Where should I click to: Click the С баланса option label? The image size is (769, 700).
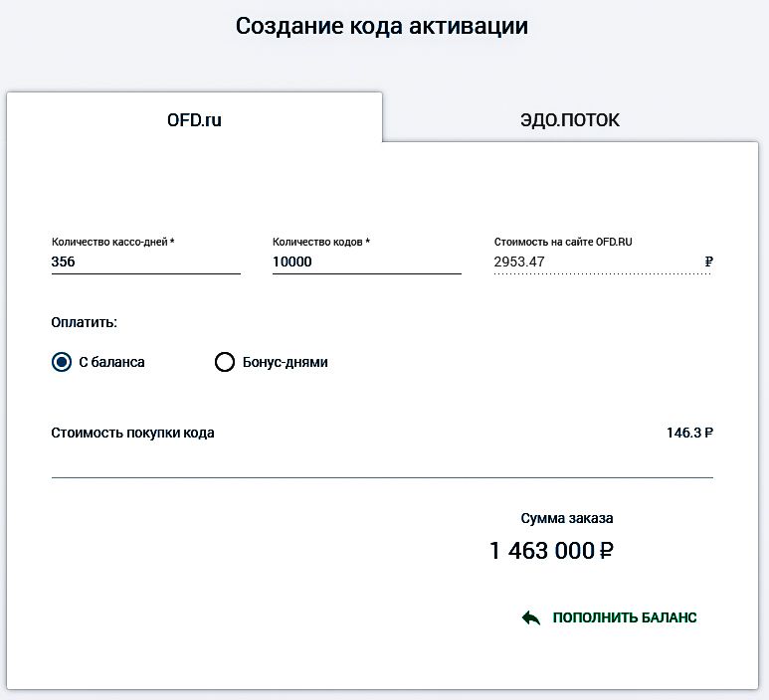(111, 362)
